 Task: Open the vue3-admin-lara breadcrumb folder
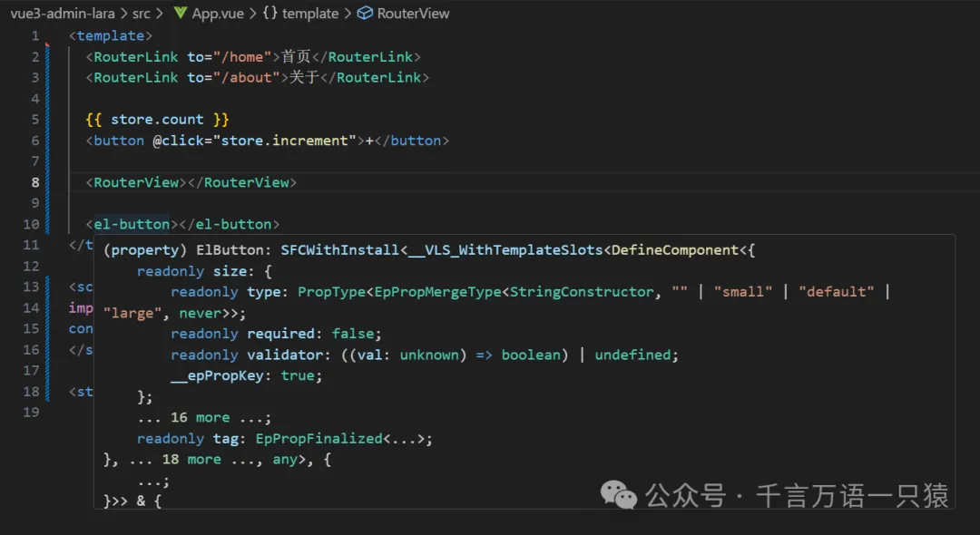pos(56,14)
